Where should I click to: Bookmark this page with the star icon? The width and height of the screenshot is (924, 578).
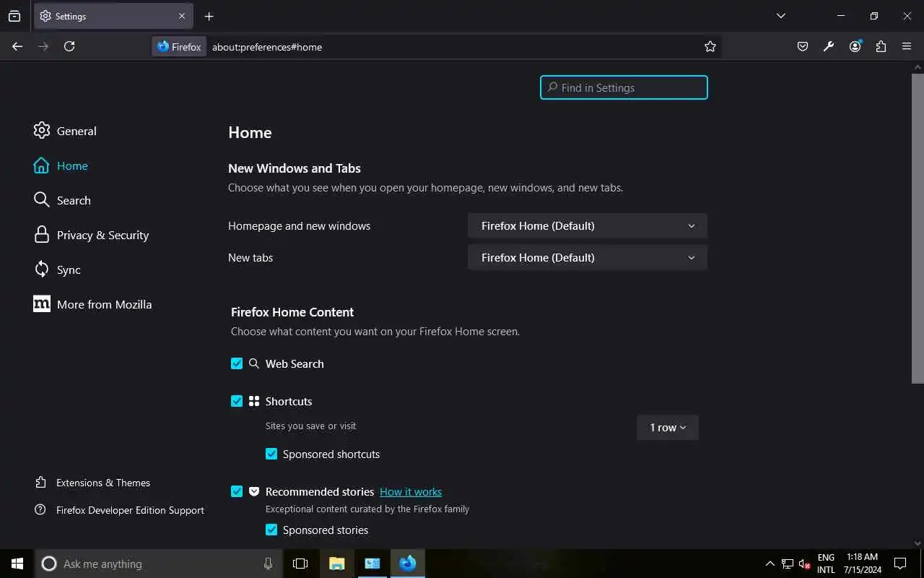[x=710, y=46]
